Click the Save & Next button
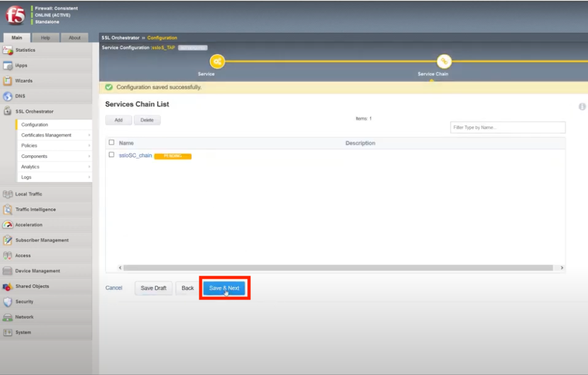The height and width of the screenshot is (375, 588). tap(225, 288)
